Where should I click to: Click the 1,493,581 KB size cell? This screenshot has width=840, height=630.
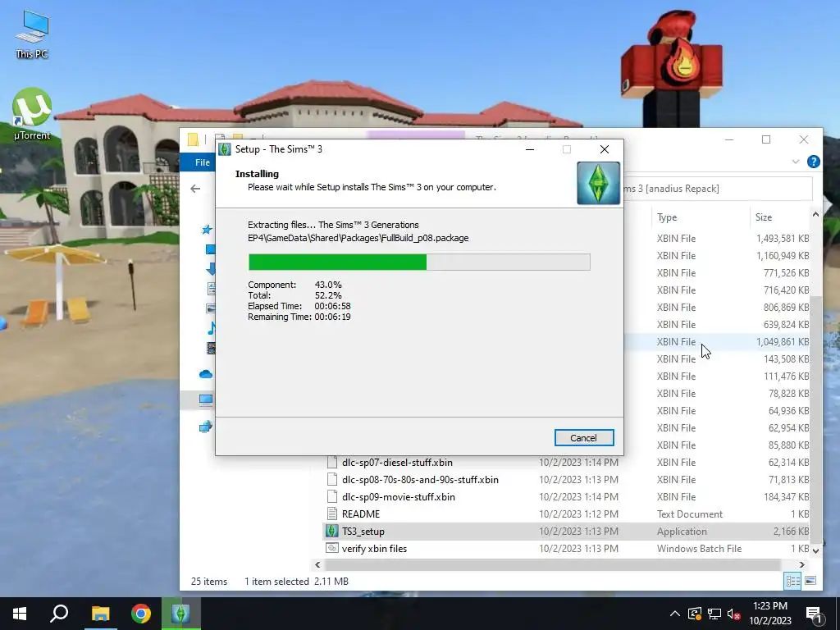click(782, 239)
